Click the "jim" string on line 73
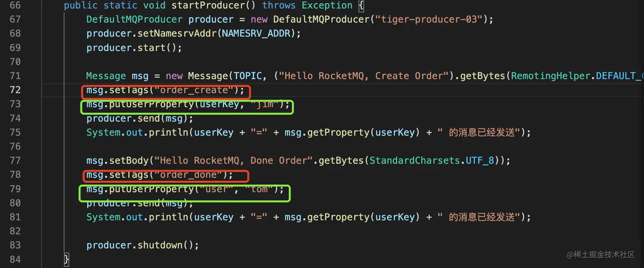The width and height of the screenshot is (644, 268). click(265, 104)
